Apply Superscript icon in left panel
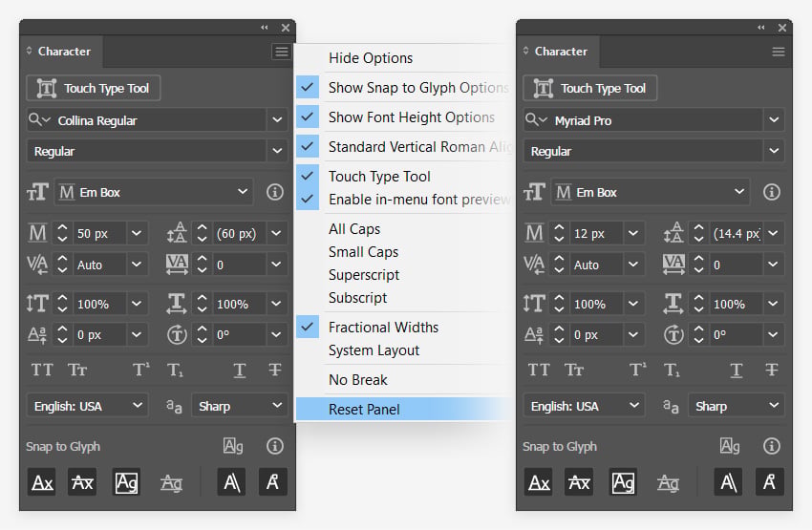The height and width of the screenshot is (530, 812). (140, 370)
